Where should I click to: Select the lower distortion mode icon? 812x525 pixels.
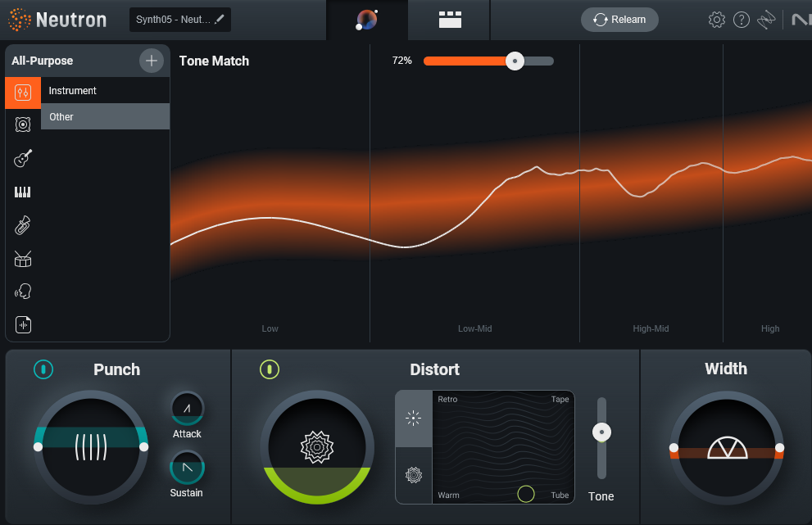tap(413, 475)
